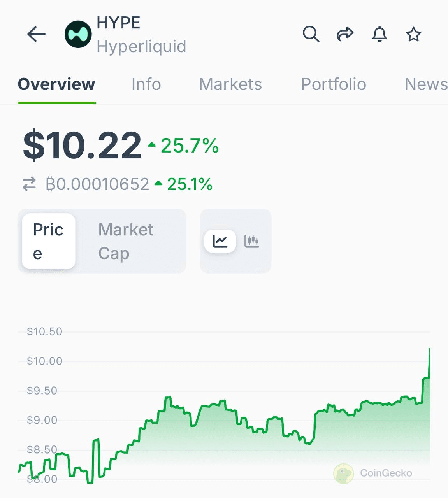Tap the CoinGecko watermark logo
Viewport: 448px width, 498px height.
pos(373,473)
